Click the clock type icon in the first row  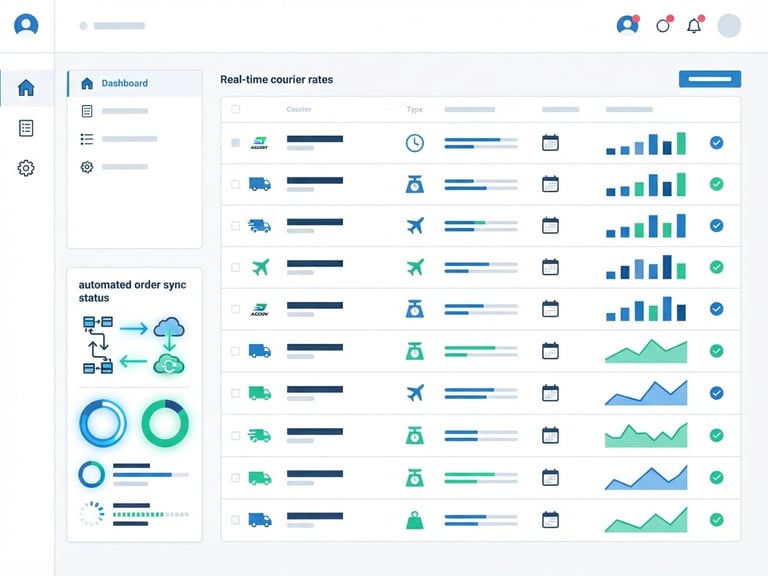point(415,143)
